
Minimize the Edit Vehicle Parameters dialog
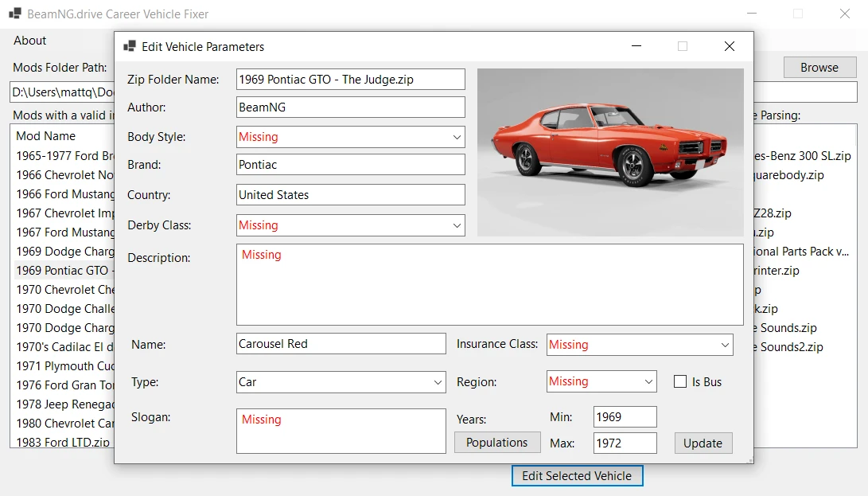pyautogui.click(x=636, y=46)
